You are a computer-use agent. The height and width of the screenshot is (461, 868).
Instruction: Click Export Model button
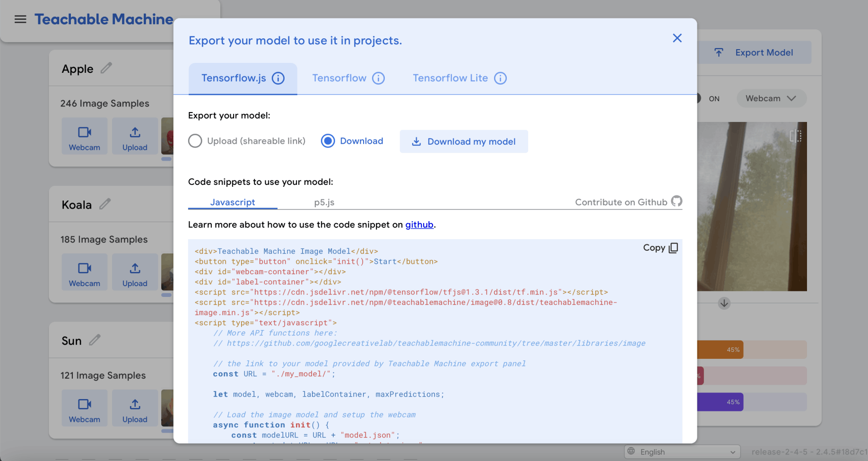755,52
